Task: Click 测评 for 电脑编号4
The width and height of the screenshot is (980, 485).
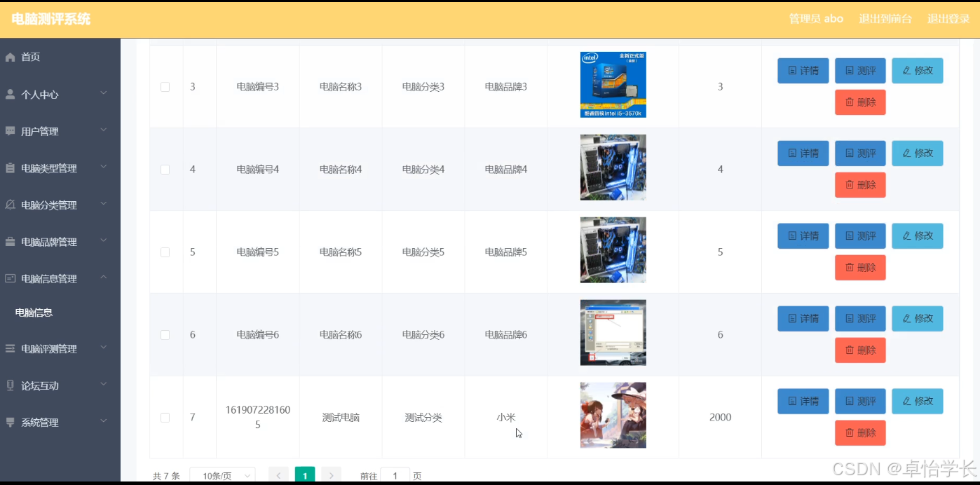Action: pyautogui.click(x=860, y=153)
